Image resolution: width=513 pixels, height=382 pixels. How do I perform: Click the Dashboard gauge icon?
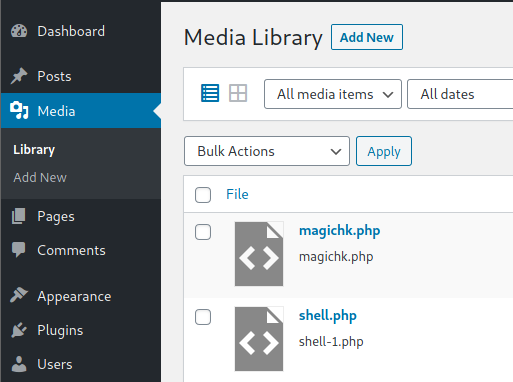tap(19, 31)
